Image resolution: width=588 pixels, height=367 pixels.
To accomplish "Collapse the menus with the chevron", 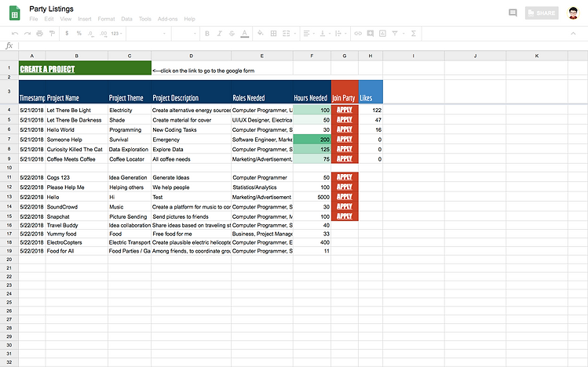I will [573, 34].
